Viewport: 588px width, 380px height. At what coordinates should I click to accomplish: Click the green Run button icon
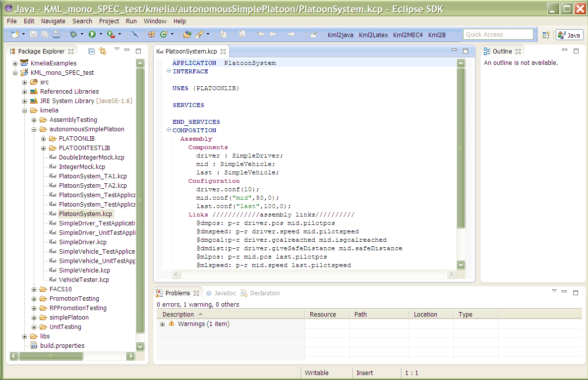coord(92,34)
